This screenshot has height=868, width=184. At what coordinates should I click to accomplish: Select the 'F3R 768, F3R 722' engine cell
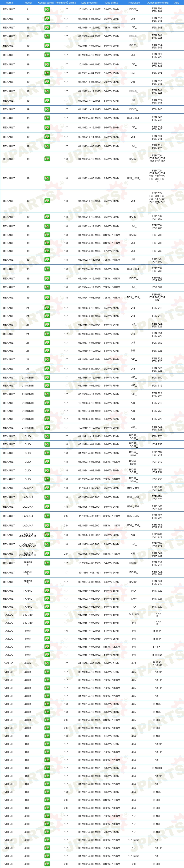(x=157, y=526)
